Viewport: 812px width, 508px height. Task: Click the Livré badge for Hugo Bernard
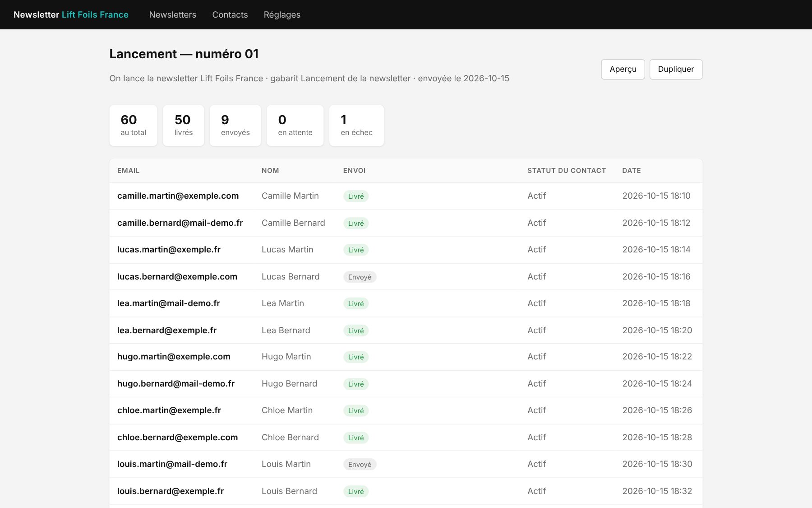356,384
